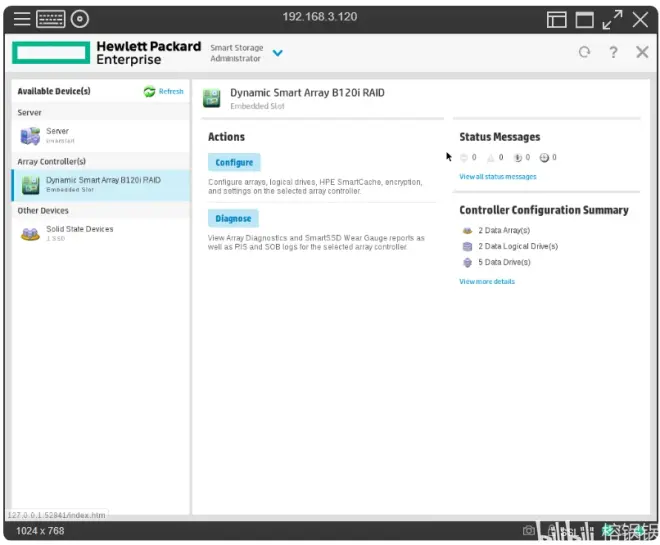Click the 192.168.3.120 title text

pos(319,17)
